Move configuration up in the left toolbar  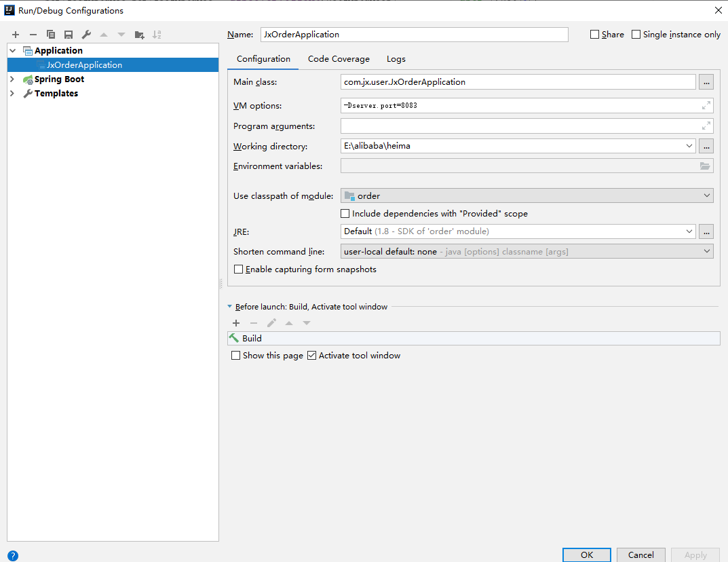pos(104,35)
